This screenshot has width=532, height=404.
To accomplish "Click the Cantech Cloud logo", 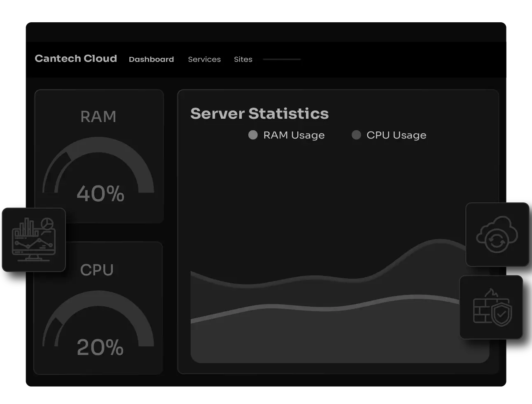I will (76, 59).
